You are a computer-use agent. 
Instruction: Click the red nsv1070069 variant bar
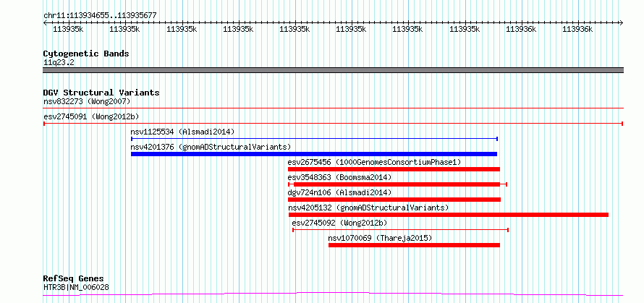414,245
